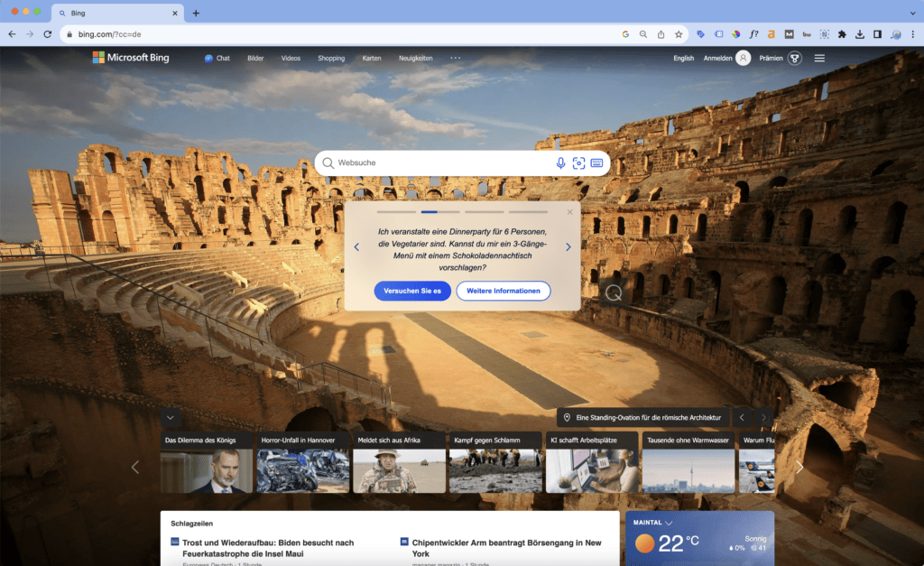Image resolution: width=924 pixels, height=566 pixels.
Task: Click the image location pin icon
Action: (x=568, y=418)
